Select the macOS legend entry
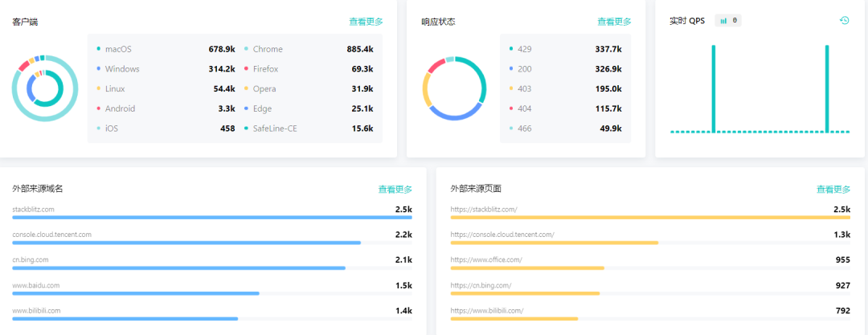Screen dimensions: 868x335 (x=166, y=49)
